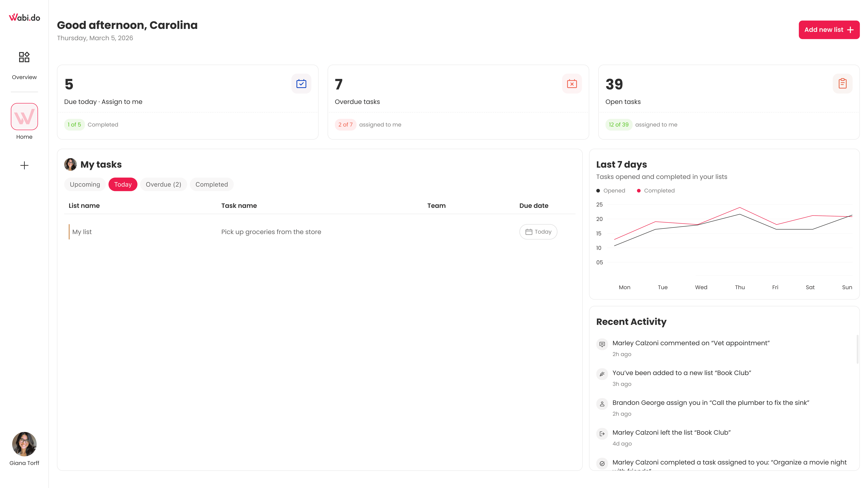Viewport: 868px width, 488px height.
Task: Toggle the Opened legend dot
Action: click(x=598, y=191)
